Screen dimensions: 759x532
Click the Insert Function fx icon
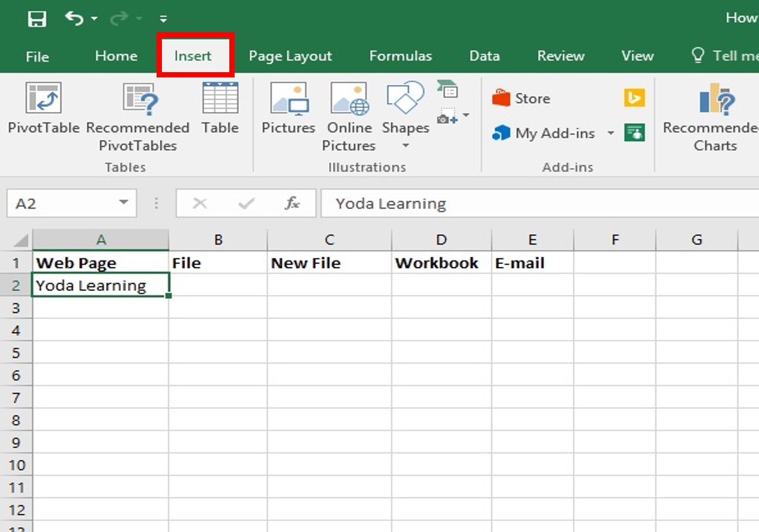(292, 204)
